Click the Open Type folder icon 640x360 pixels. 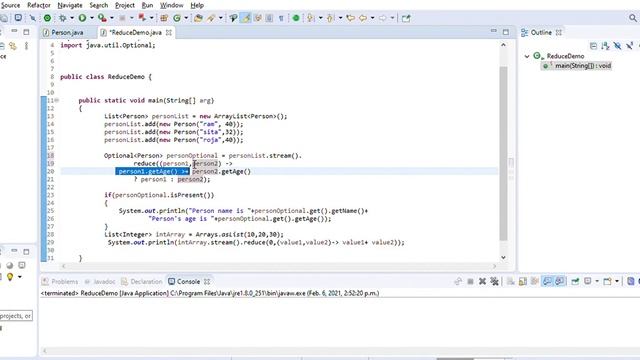pos(198,18)
